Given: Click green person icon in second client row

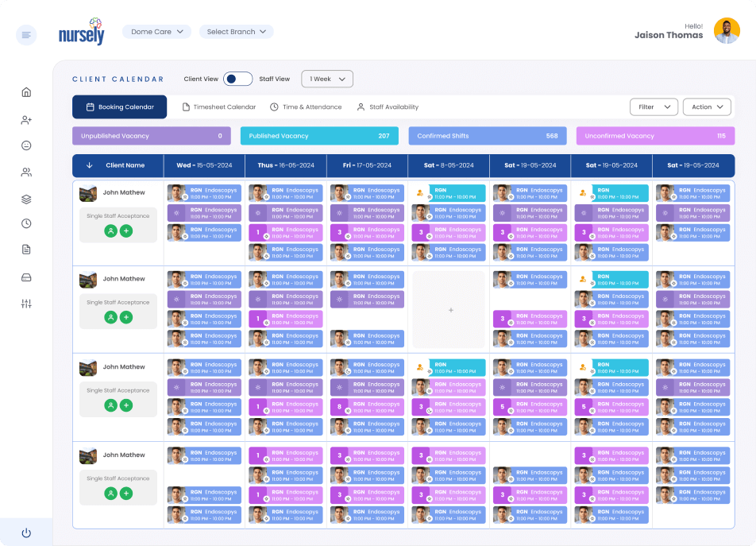Looking at the screenshot, I should (x=111, y=317).
